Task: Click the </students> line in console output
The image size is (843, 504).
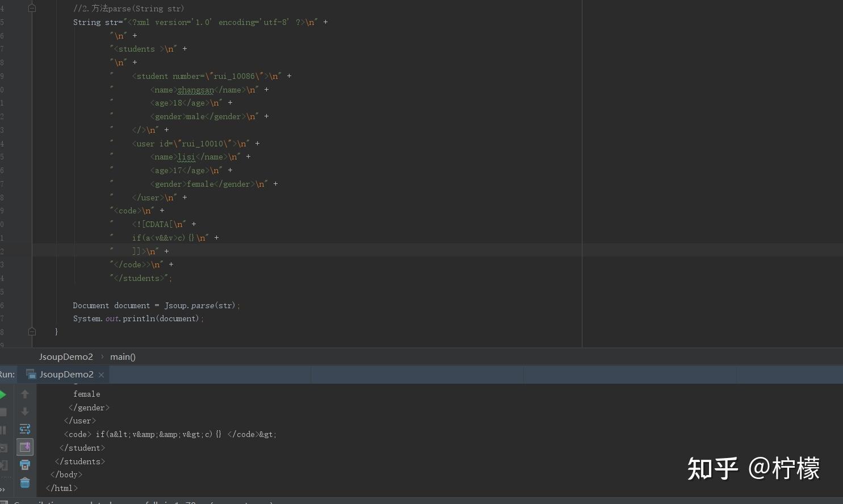Action: [x=80, y=461]
